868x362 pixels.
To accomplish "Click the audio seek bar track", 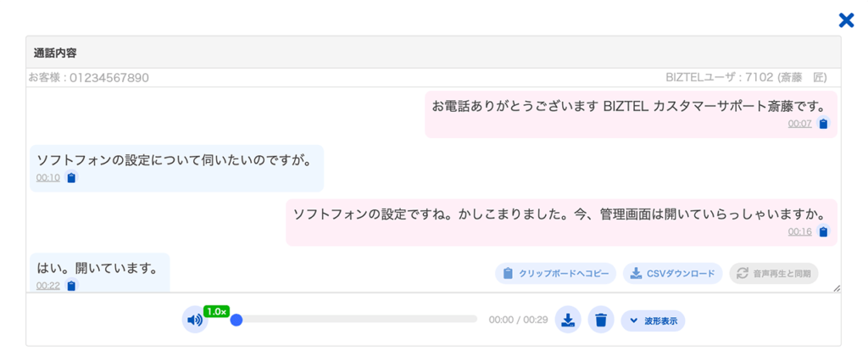I will pos(356,320).
